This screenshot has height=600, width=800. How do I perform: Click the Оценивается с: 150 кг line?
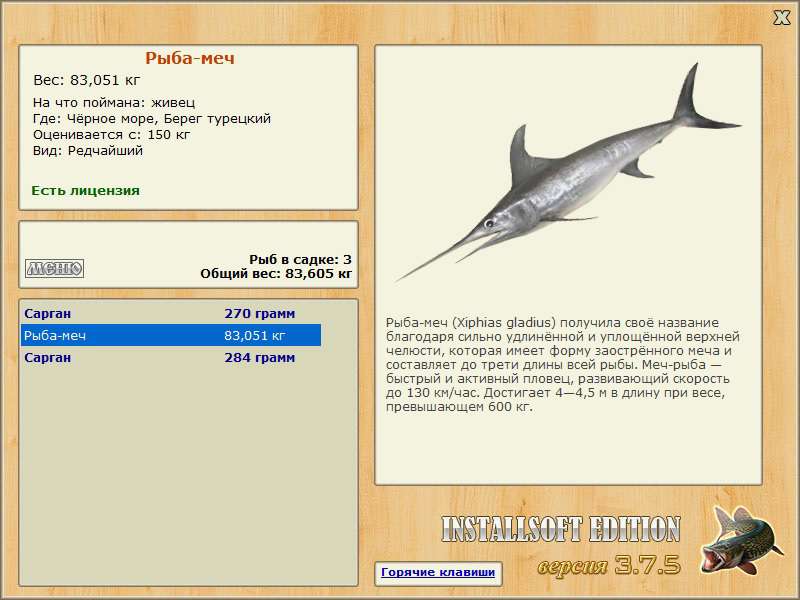pyautogui.click(x=111, y=135)
